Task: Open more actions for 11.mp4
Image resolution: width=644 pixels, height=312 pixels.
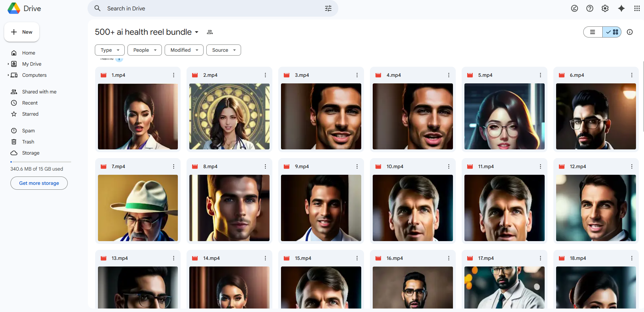Action: [x=540, y=166]
